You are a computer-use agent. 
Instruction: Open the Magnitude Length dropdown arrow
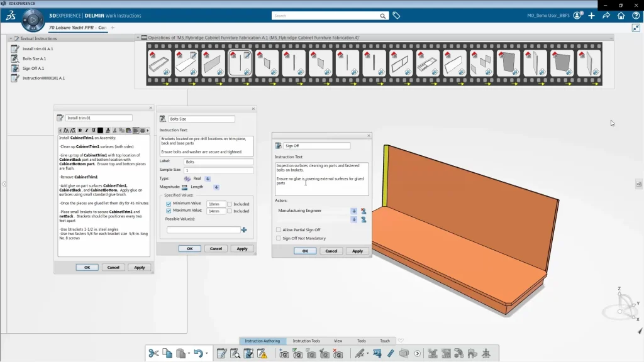(x=216, y=187)
